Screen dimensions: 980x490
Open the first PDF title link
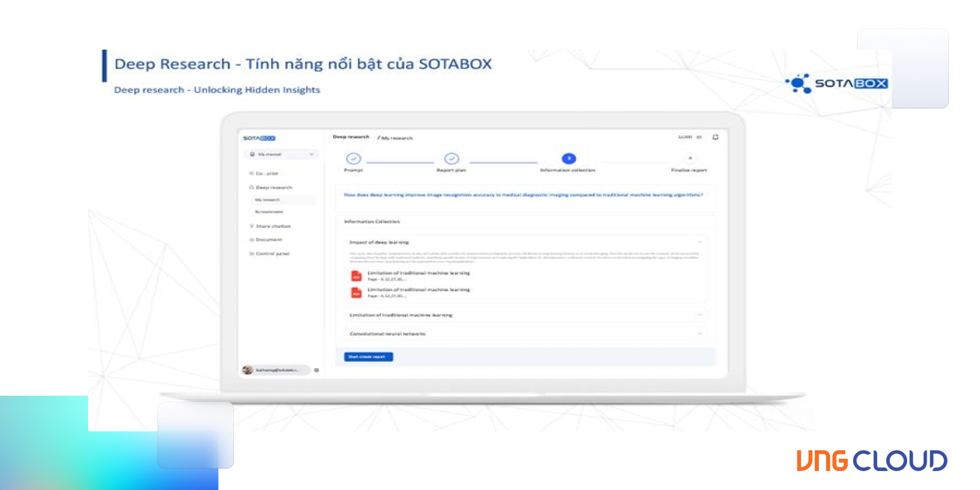(418, 273)
